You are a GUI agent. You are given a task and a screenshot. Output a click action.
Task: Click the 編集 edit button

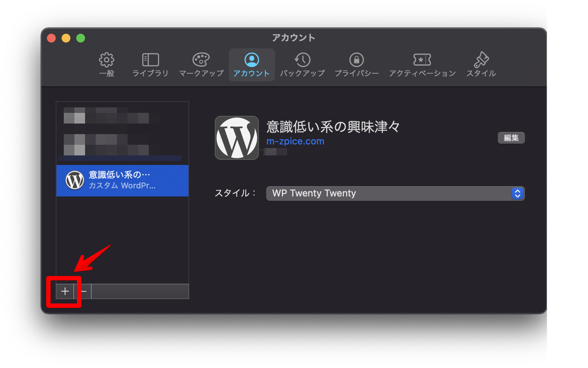511,138
